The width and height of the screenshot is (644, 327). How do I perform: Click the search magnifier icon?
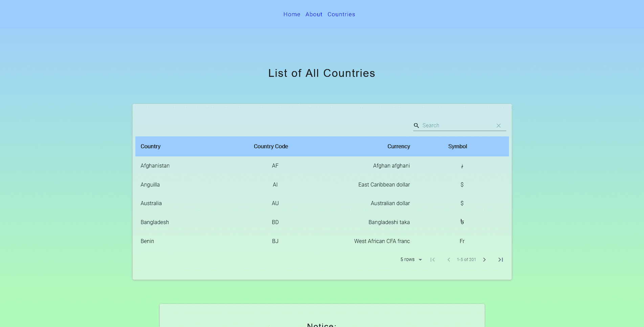tap(416, 126)
